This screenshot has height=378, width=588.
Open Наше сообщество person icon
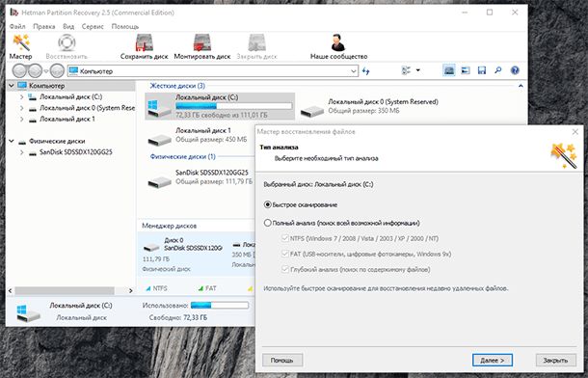tap(338, 42)
